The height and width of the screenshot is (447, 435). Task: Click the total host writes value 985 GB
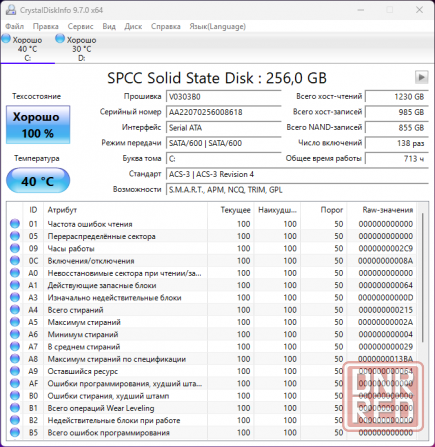397,112
